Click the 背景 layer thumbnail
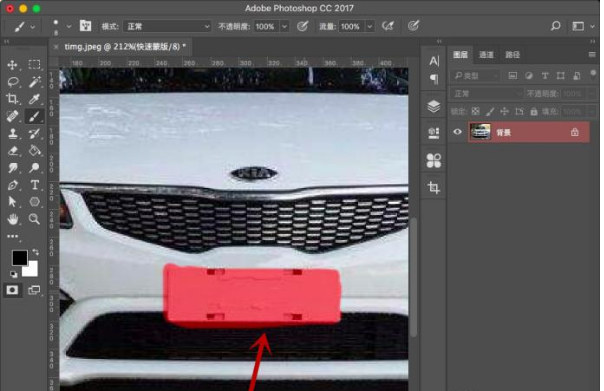The image size is (604, 391). [480, 132]
